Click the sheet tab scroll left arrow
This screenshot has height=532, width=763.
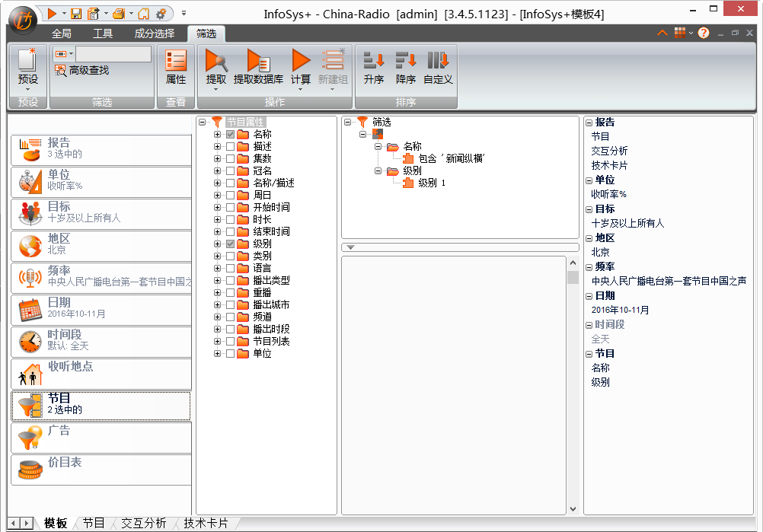click(x=14, y=523)
